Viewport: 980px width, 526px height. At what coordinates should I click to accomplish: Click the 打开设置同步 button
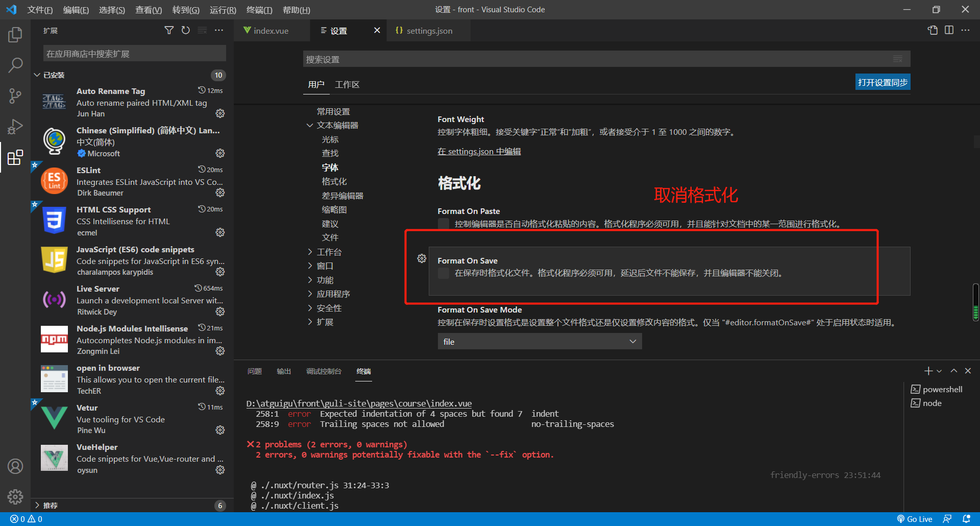tap(883, 82)
